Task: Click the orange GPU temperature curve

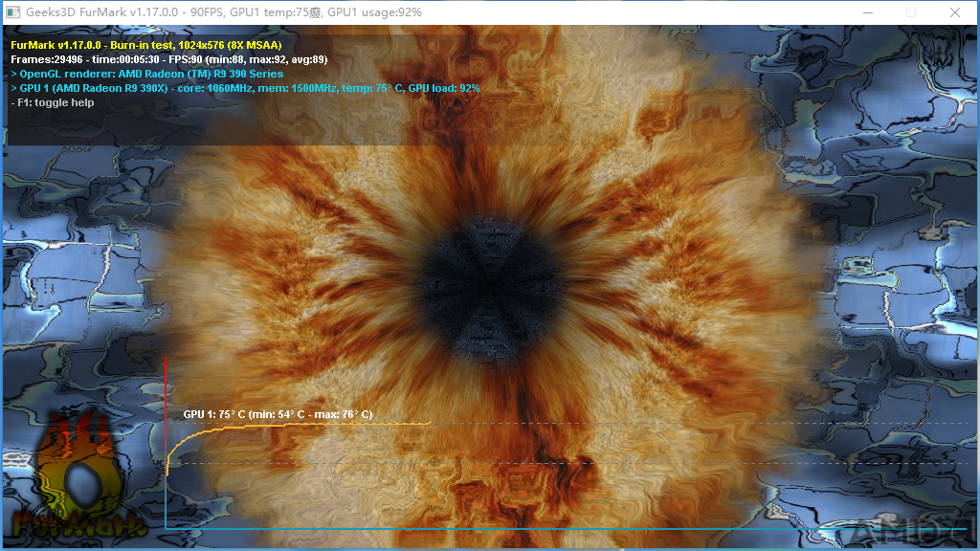Action: click(x=299, y=426)
